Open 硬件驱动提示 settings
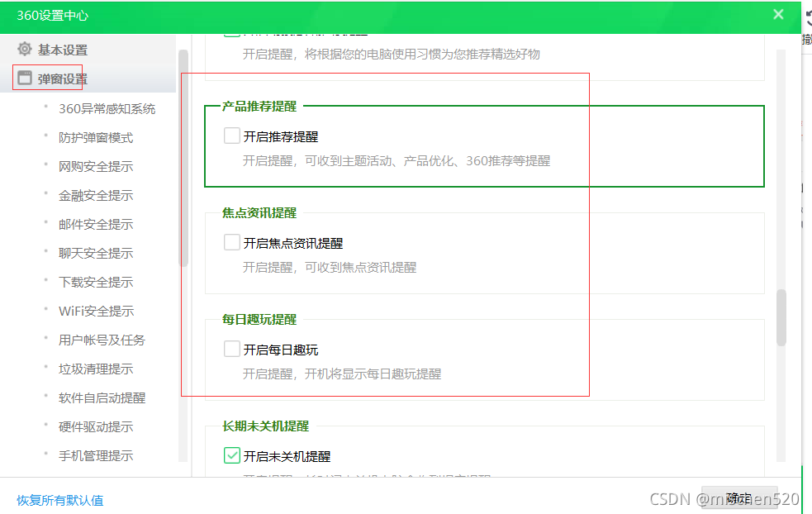Viewport: 812px width, 514px height. click(x=96, y=427)
